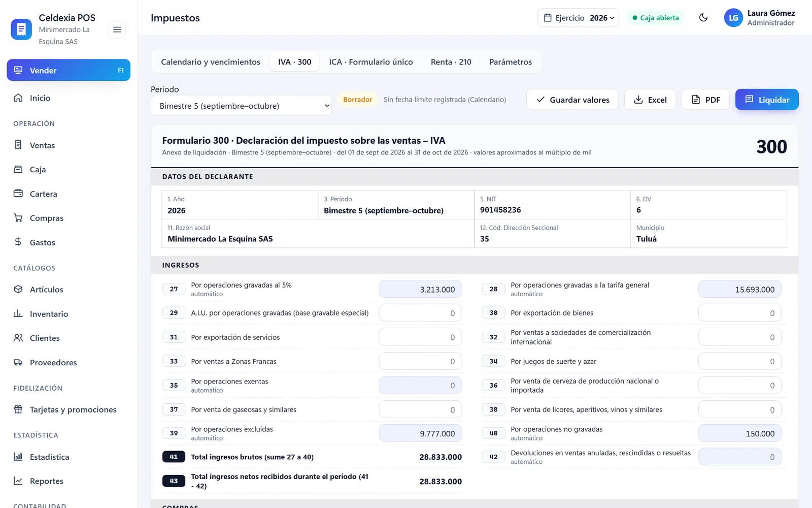Switch to ICA · Formulario único tab

[371, 62]
